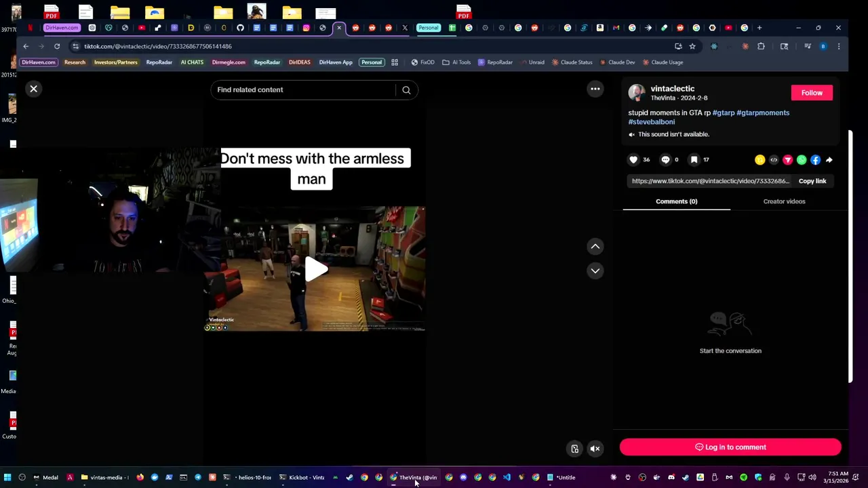This screenshot has height=488, width=868.
Task: Switch to the Creator videos tab
Action: tap(784, 201)
